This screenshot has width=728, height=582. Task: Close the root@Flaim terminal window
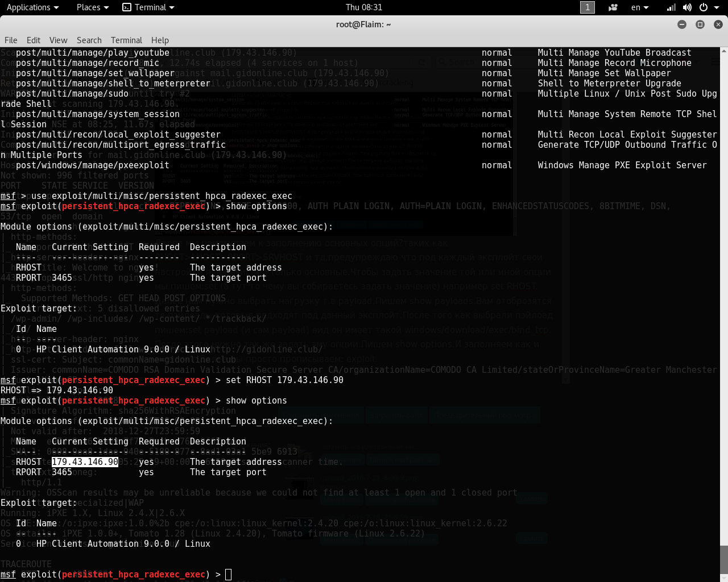coord(718,24)
